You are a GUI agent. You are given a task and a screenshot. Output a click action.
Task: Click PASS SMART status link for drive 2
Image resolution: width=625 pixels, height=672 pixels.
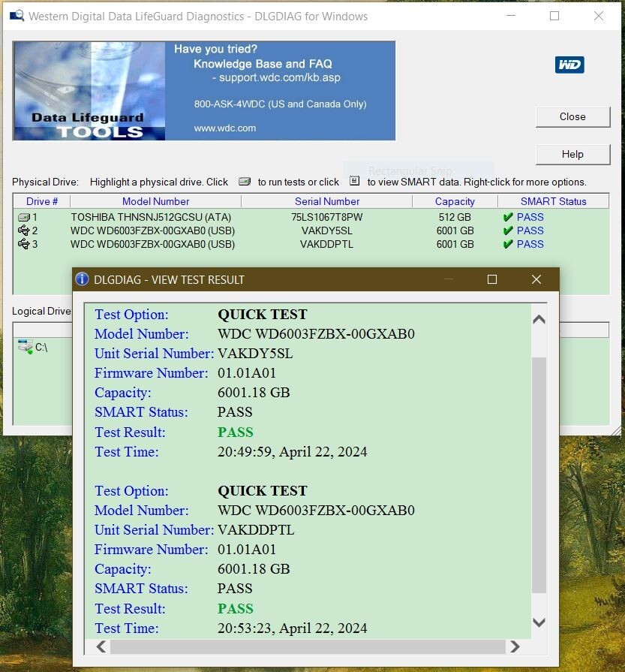[530, 231]
